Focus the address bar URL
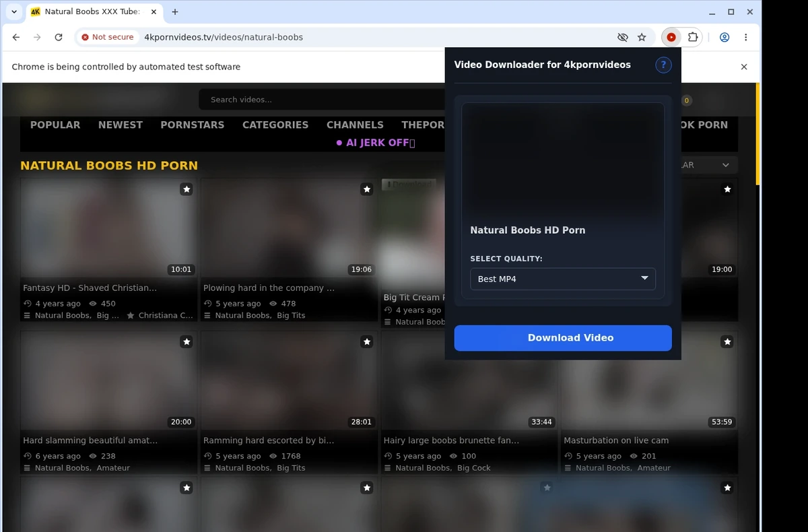Viewport: 808px width, 532px height. [x=224, y=37]
